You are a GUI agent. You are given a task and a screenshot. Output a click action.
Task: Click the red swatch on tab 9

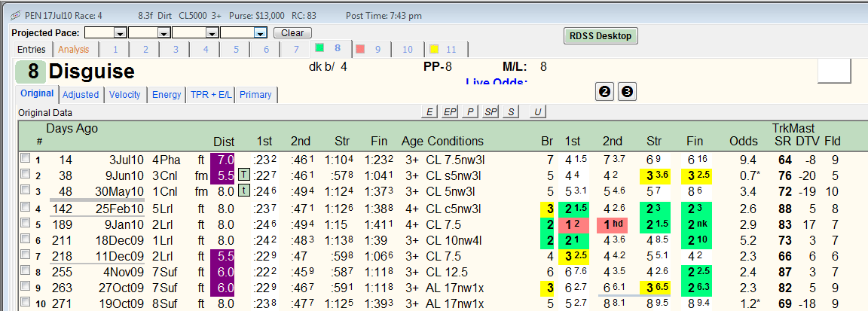point(360,49)
